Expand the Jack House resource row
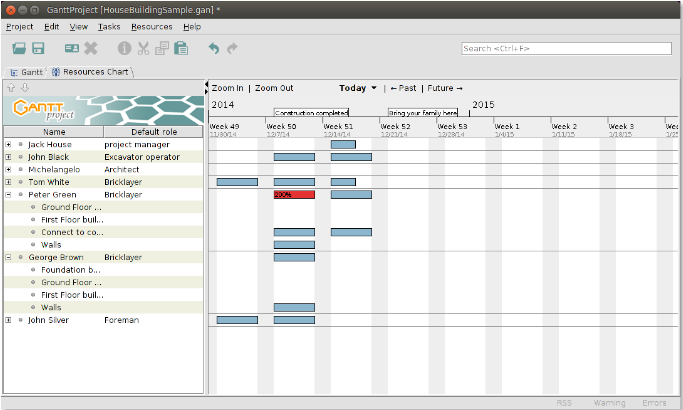This screenshot has width=683, height=410. [x=9, y=144]
